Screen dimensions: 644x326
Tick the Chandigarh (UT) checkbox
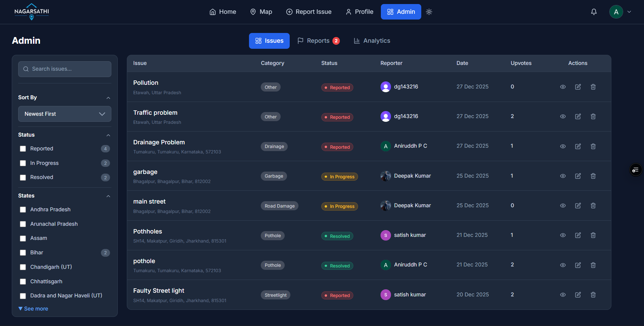click(23, 267)
